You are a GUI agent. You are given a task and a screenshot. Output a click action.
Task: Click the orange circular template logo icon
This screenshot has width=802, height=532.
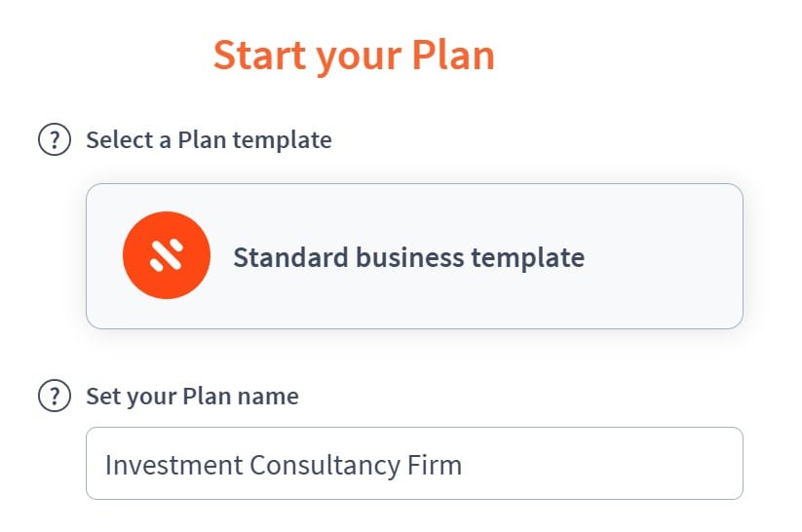[x=167, y=255]
